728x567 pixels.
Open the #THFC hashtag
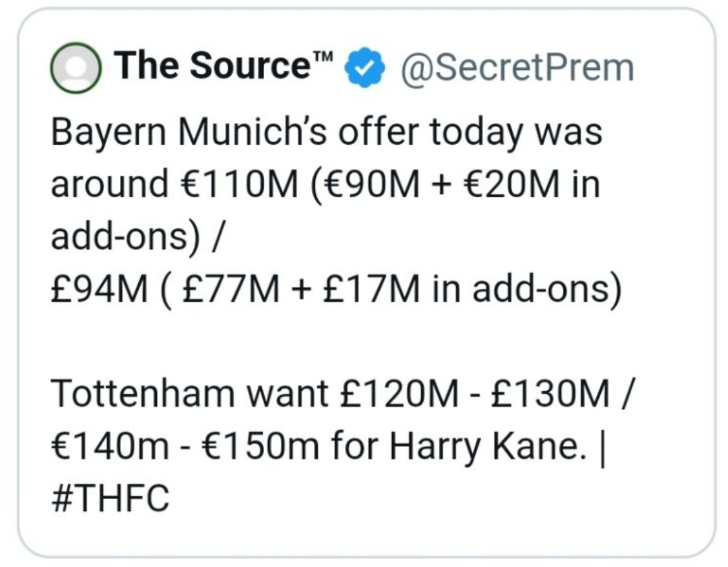109,498
